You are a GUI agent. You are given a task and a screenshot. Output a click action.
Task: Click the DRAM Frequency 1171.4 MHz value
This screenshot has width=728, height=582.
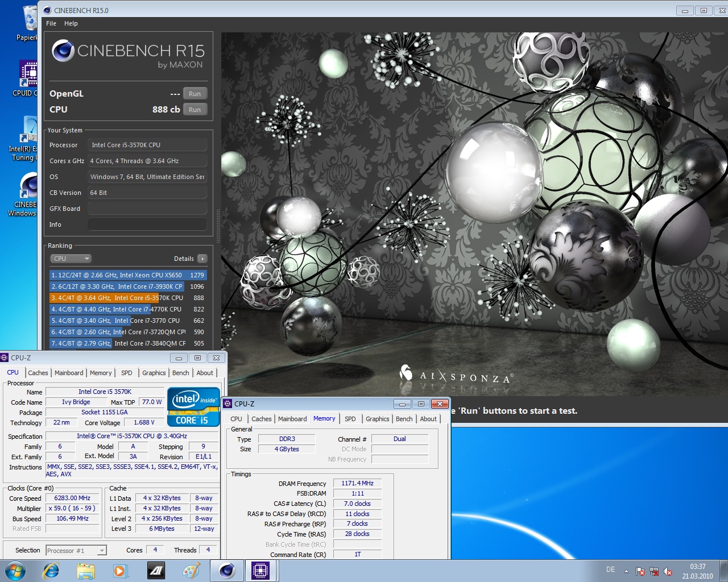pyautogui.click(x=357, y=483)
